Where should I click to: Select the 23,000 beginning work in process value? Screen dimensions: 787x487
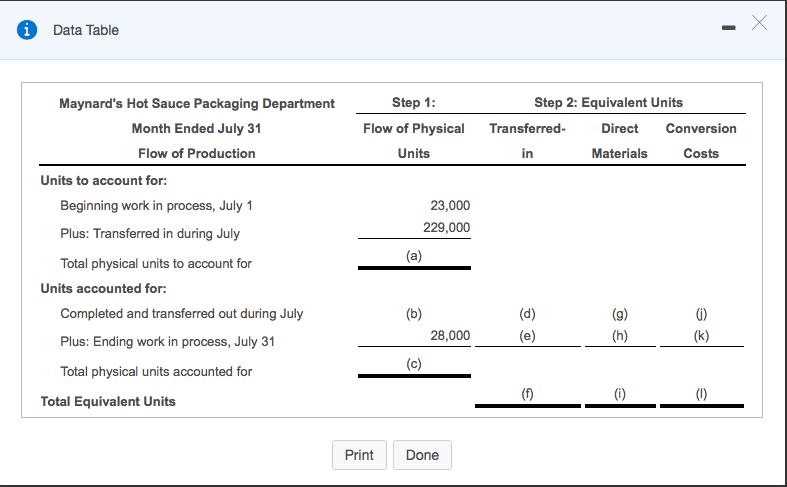[x=450, y=205]
